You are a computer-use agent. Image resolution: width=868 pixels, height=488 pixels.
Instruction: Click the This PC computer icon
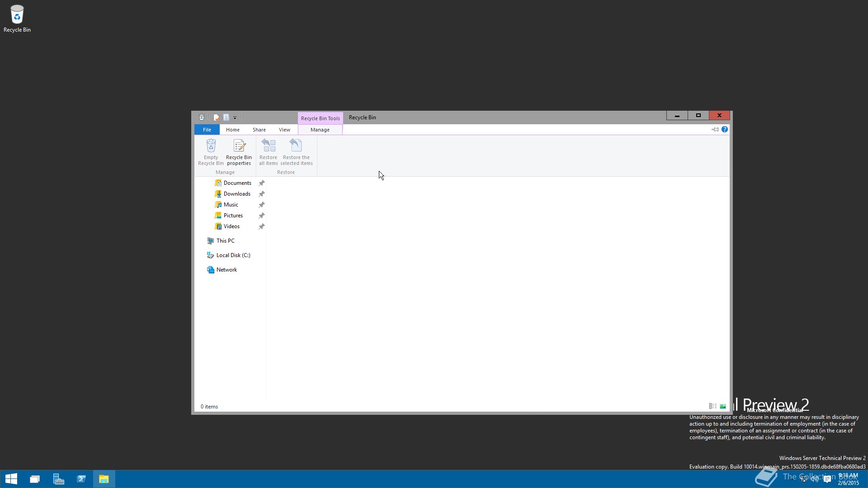pos(211,241)
